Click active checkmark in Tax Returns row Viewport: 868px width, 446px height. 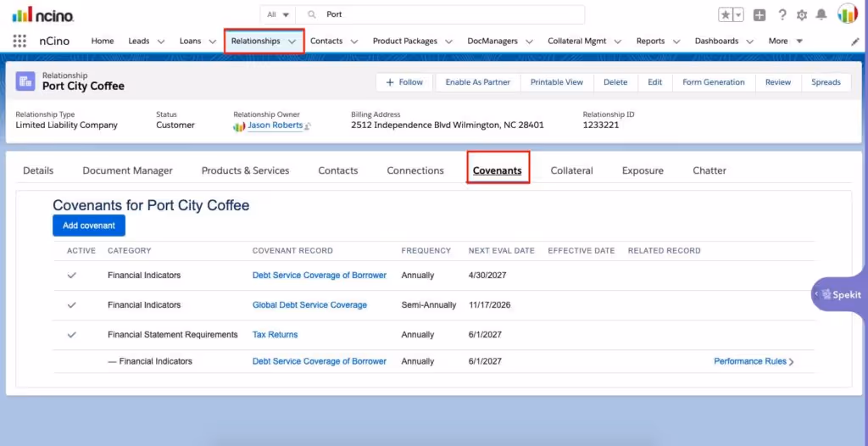click(x=71, y=335)
